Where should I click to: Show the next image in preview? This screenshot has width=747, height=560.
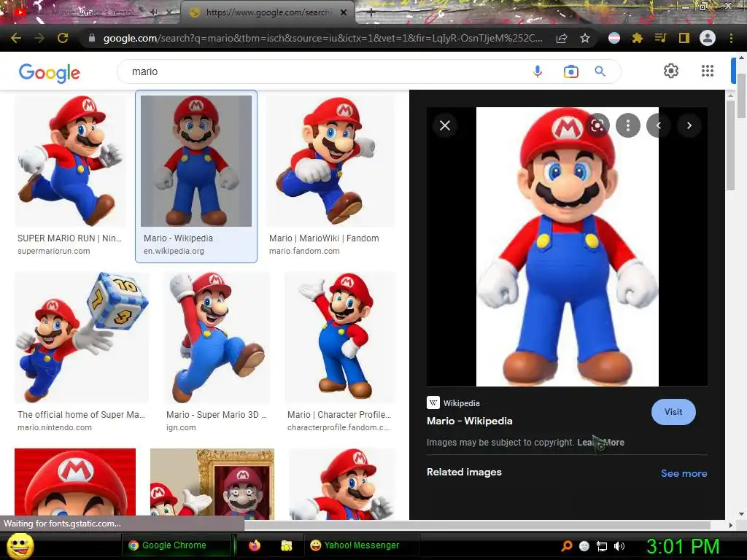[x=689, y=125]
